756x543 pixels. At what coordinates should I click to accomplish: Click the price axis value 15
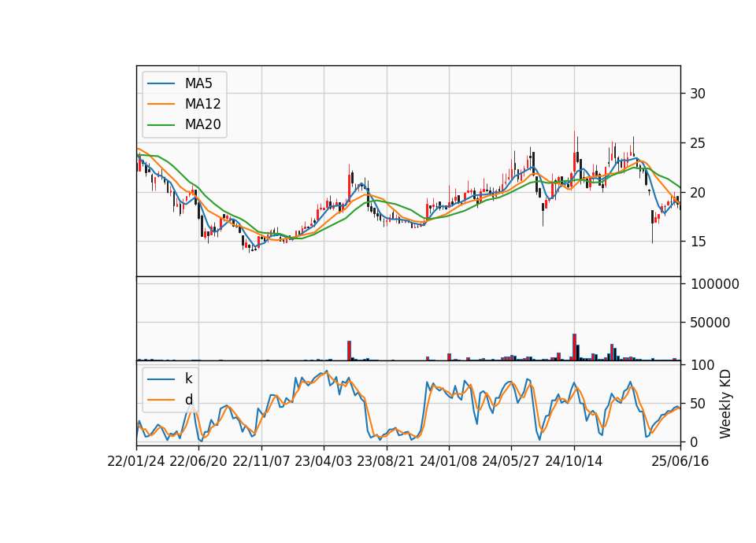tap(698, 242)
